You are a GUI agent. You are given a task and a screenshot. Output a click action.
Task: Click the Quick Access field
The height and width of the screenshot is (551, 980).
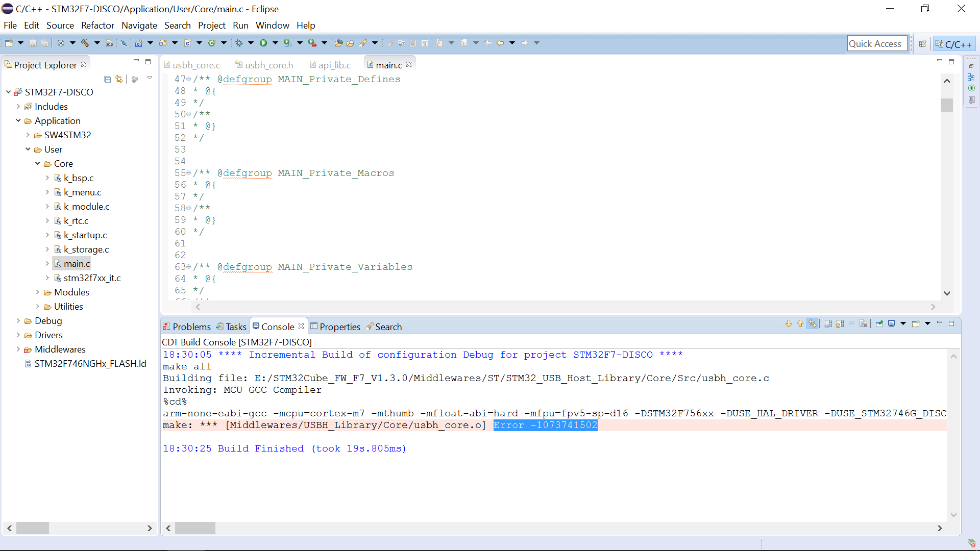[x=876, y=44]
